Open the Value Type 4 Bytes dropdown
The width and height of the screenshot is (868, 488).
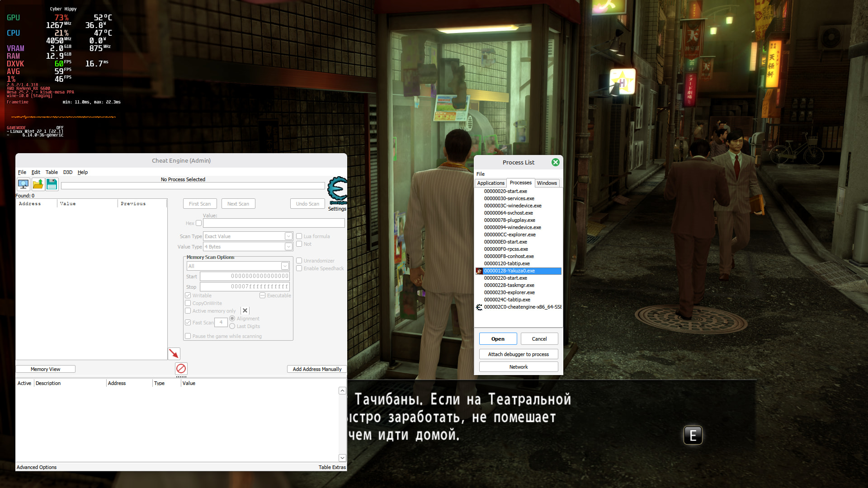pos(288,247)
